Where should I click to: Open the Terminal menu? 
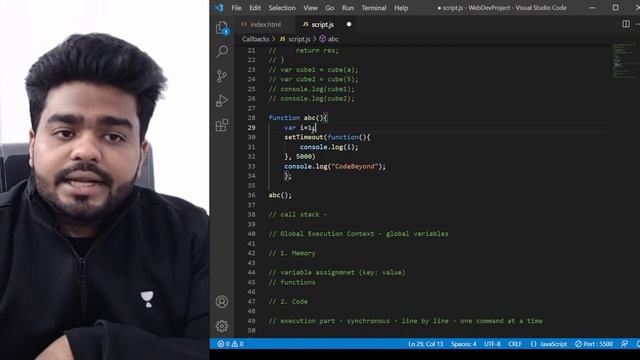(x=374, y=8)
